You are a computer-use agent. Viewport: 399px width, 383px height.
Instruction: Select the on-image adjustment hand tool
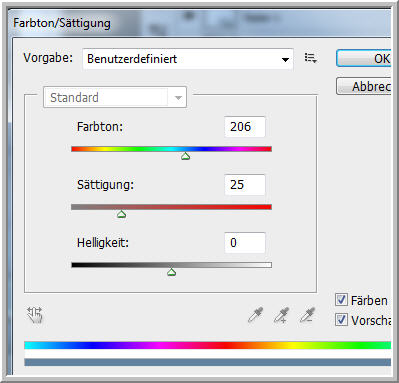coord(35,315)
